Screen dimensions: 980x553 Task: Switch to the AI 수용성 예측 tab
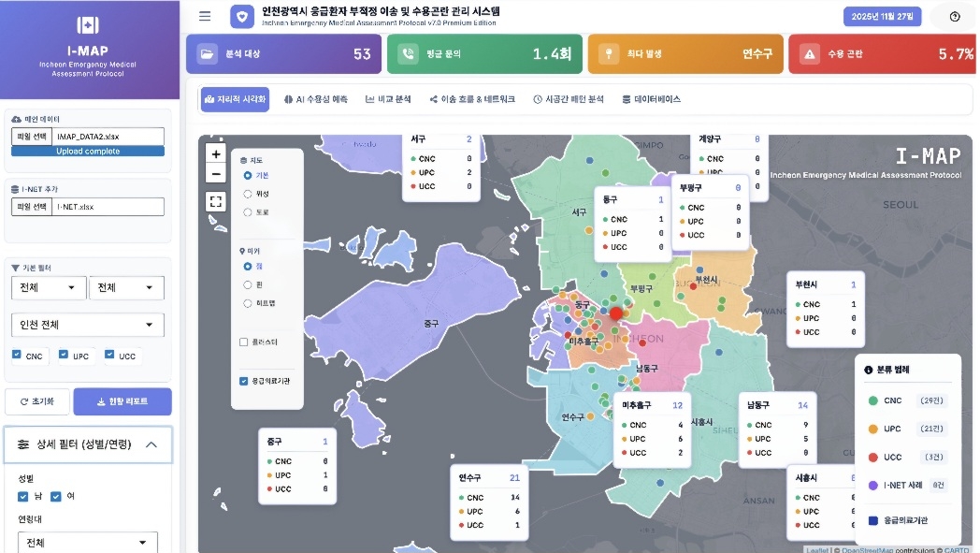[x=315, y=99]
